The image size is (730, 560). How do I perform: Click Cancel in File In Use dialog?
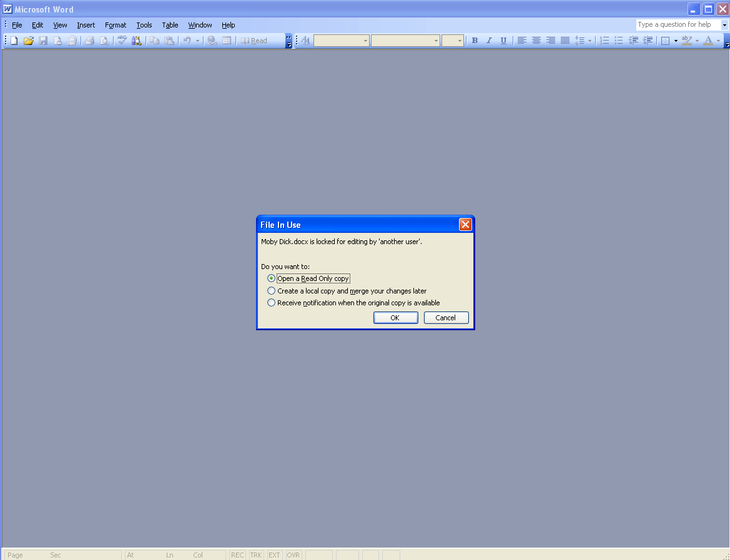[x=446, y=318]
